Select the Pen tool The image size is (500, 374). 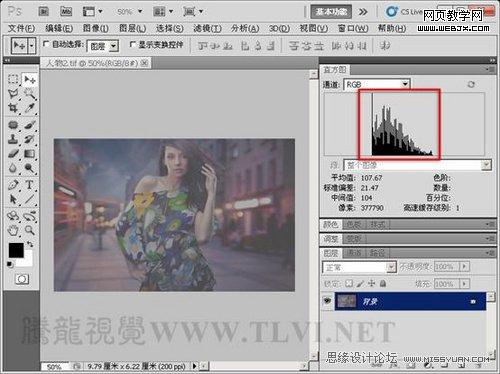(x=13, y=184)
